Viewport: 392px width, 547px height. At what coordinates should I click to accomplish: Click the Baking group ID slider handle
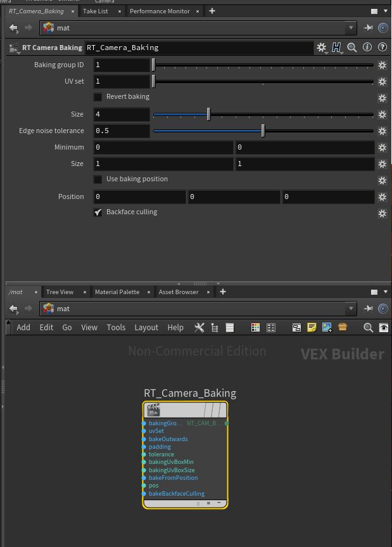(x=153, y=65)
